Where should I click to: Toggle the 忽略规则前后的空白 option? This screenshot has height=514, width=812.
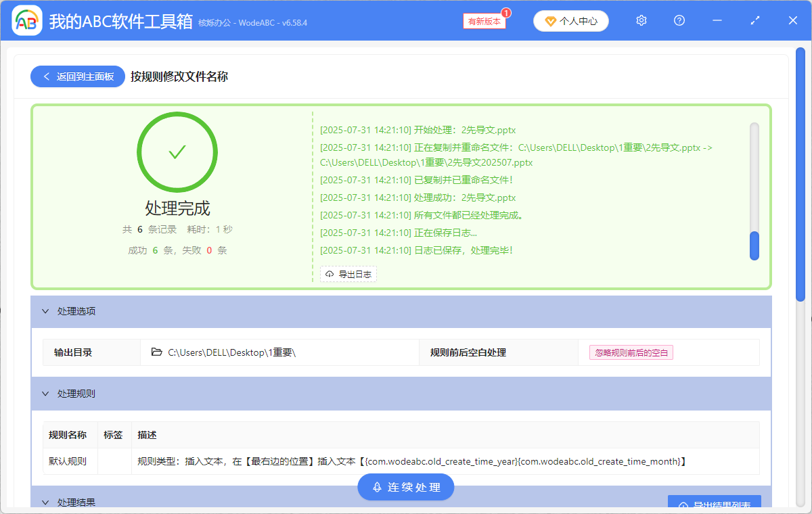[631, 352]
